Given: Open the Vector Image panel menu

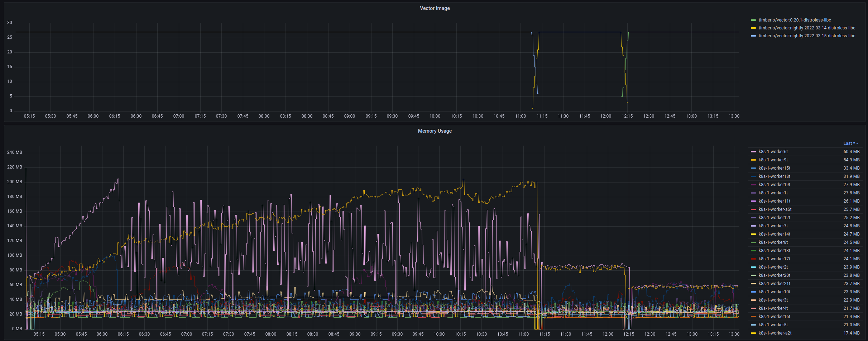Looking at the screenshot, I should (x=435, y=8).
